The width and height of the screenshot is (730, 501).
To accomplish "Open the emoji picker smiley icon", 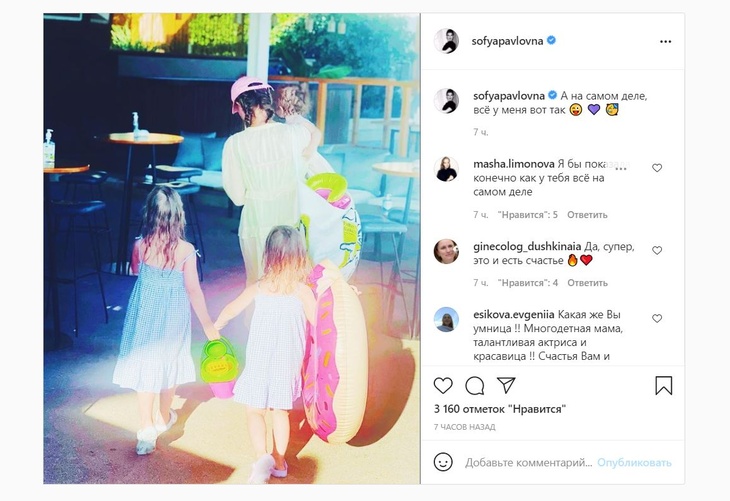I will pos(443,462).
